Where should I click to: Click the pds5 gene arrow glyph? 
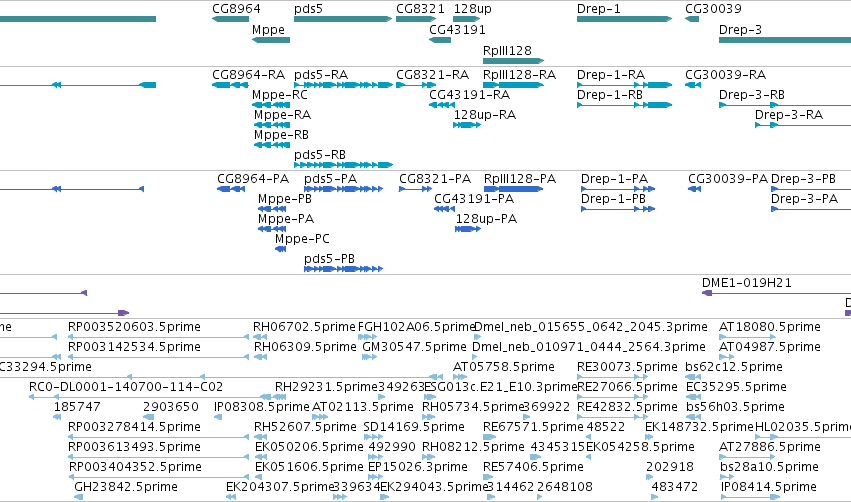(343, 19)
